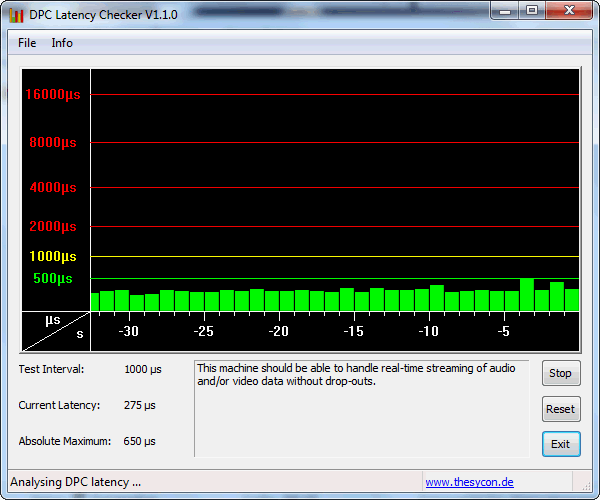600x500 pixels.
Task: Click the window resize grip in status bar
Action: (x=586, y=486)
